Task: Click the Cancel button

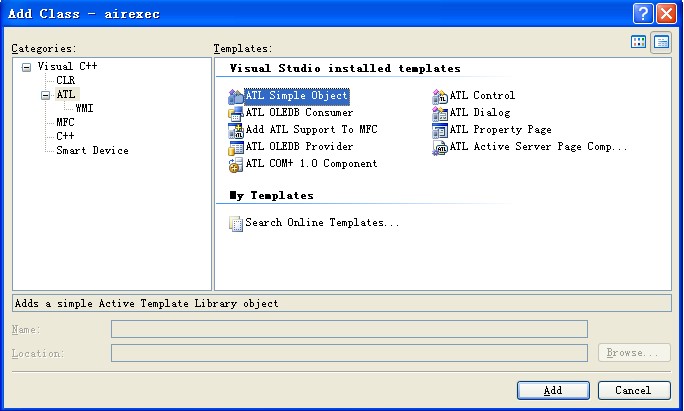Action: [x=634, y=390]
